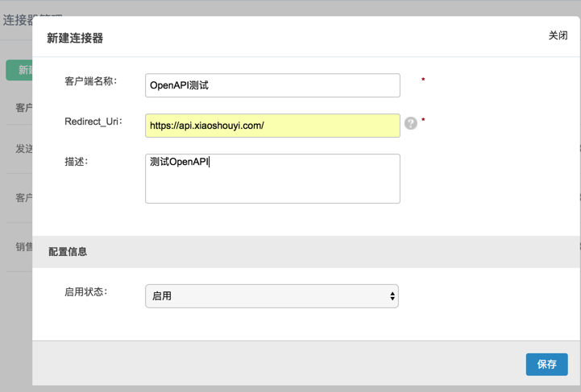Click the partially hidden green 新建 button
This screenshot has height=392, width=581.
pos(19,70)
